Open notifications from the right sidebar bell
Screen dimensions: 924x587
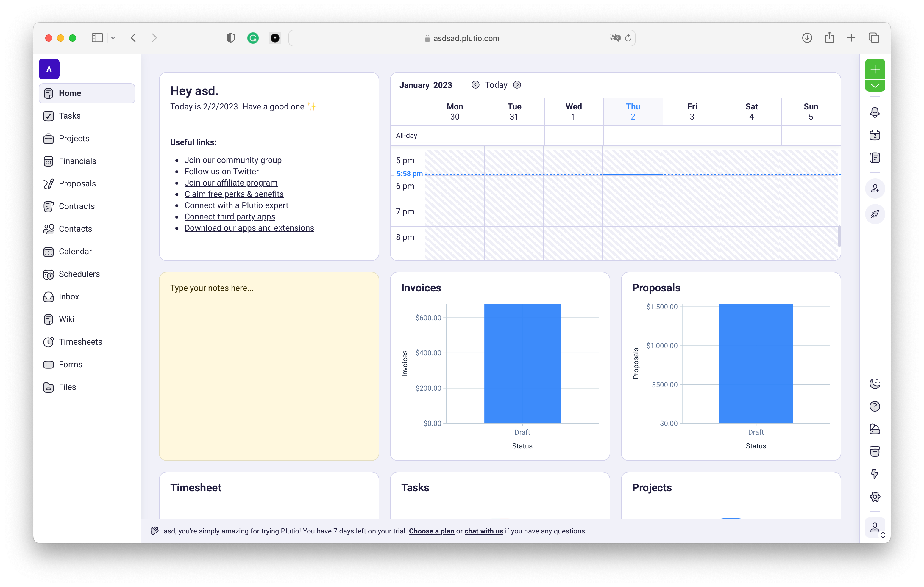tap(875, 112)
